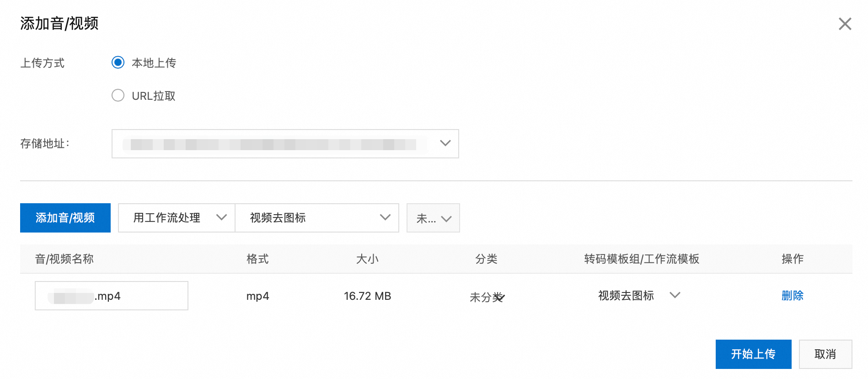Click the chevron next to row's 视频去图标

[675, 295]
